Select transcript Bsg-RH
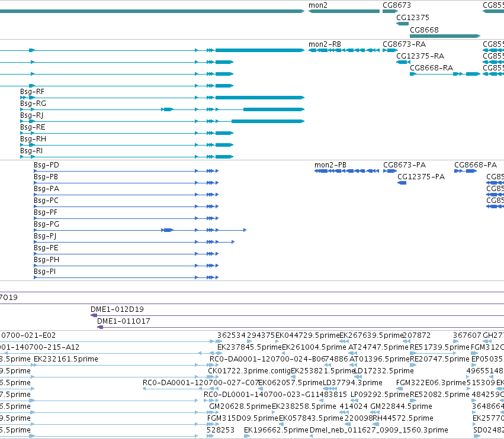 [x=33, y=139]
